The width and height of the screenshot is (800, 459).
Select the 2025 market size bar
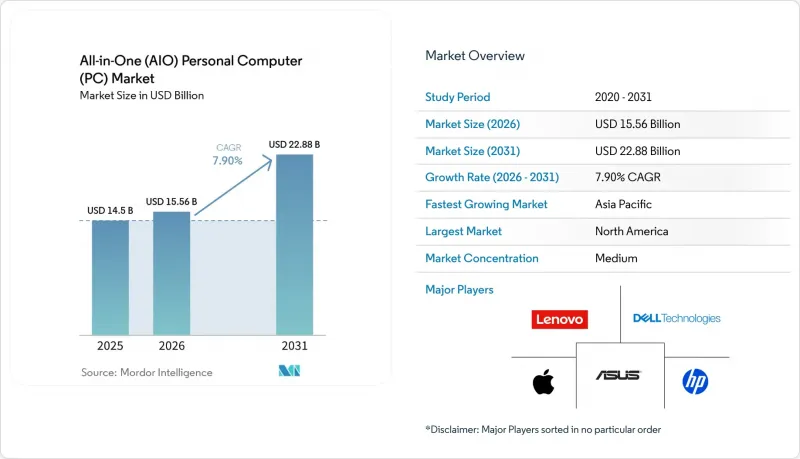pyautogui.click(x=110, y=277)
